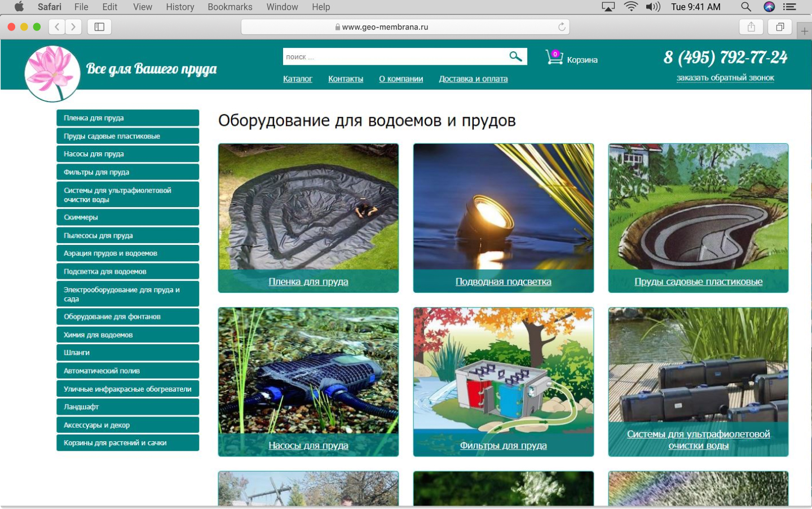Open the Bookmarks menu
This screenshot has height=509, width=812.
(230, 7)
